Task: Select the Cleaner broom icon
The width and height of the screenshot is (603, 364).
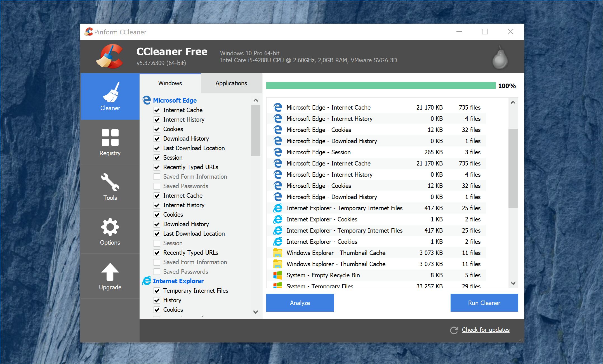Action: point(111,93)
